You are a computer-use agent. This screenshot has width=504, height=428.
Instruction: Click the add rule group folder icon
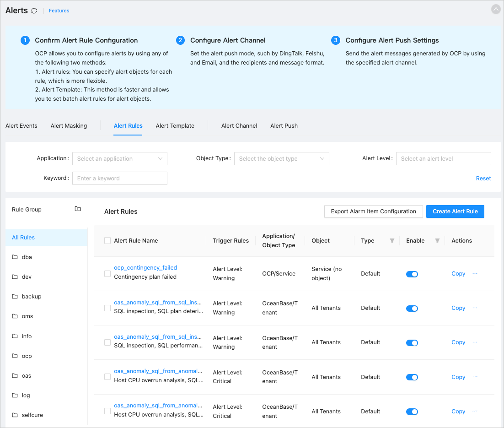tap(78, 209)
